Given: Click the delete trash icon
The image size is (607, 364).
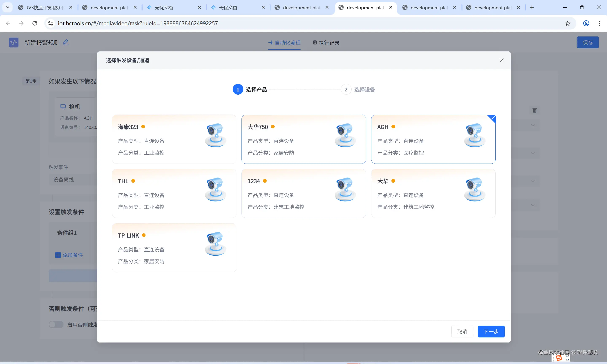Looking at the screenshot, I should [x=534, y=110].
